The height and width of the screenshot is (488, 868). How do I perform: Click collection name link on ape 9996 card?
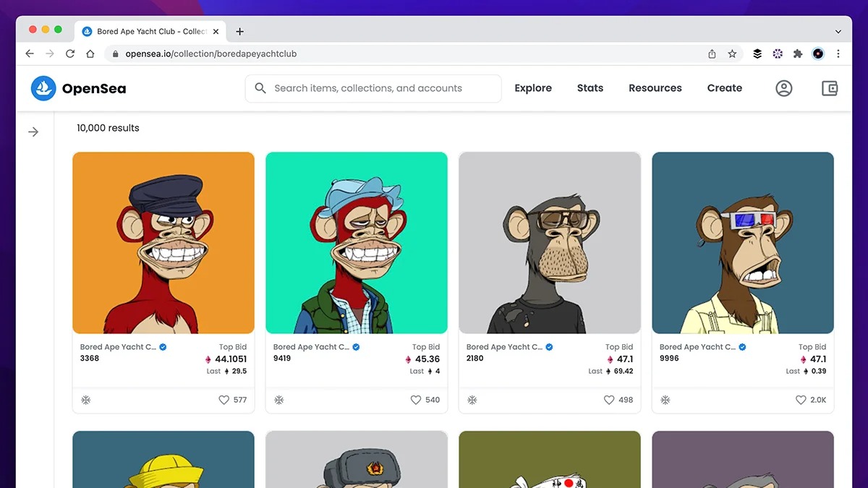(697, 347)
